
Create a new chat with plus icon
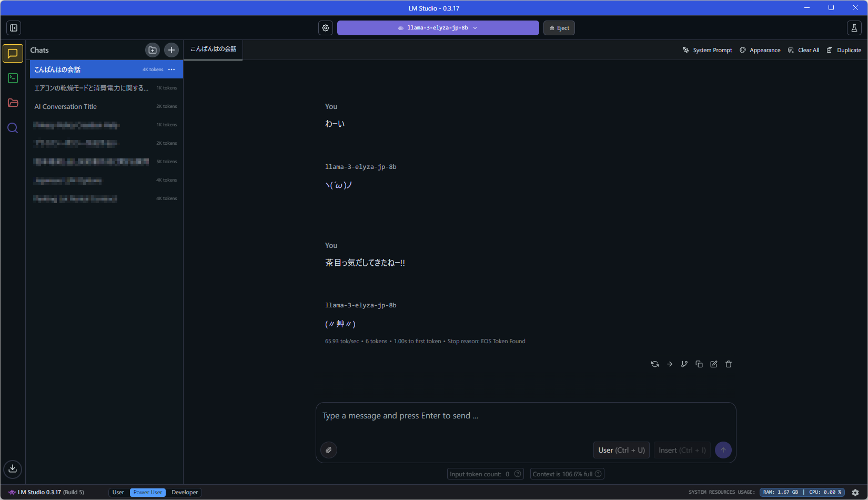[x=171, y=50]
